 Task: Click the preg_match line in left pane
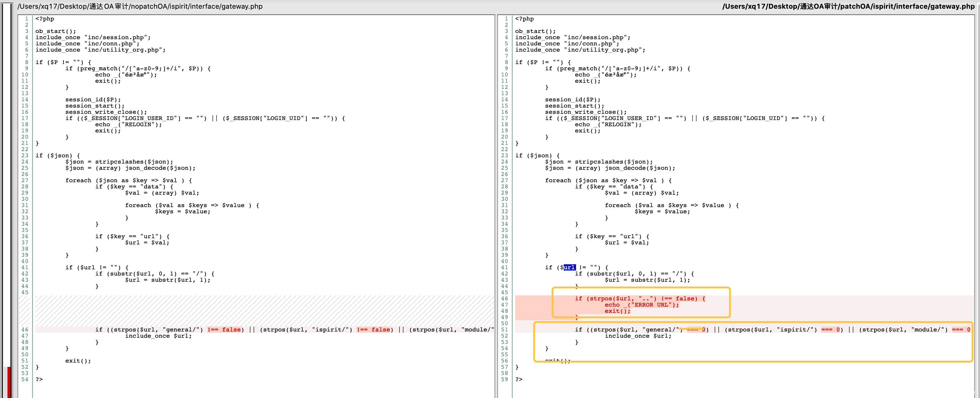coord(138,68)
